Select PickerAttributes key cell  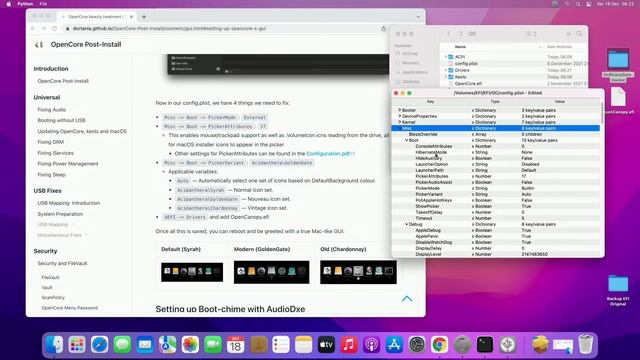(x=432, y=176)
